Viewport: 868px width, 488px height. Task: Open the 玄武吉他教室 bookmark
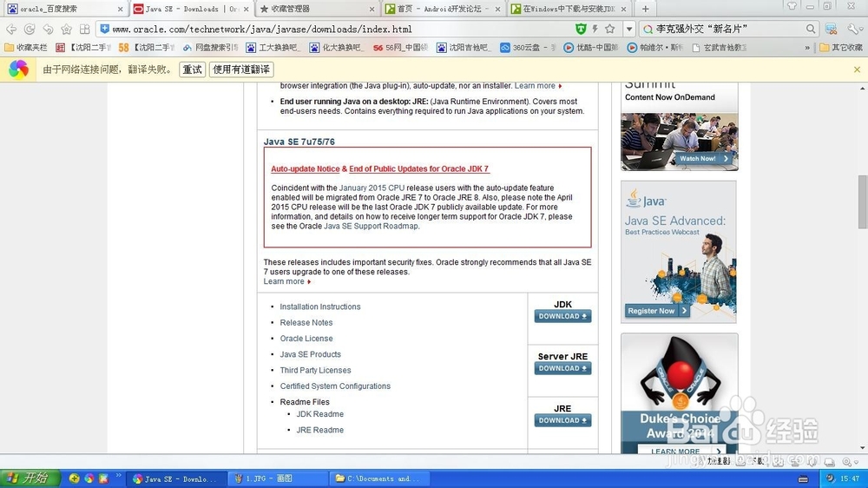(719, 48)
